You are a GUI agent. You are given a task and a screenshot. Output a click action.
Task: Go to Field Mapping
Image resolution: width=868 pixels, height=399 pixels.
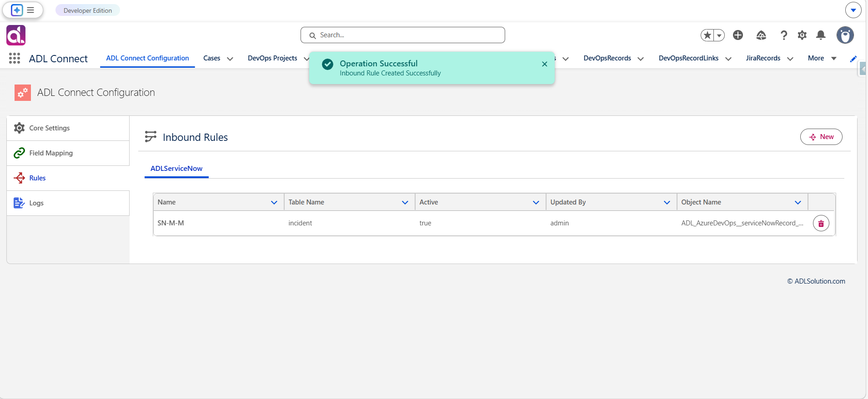click(x=68, y=153)
